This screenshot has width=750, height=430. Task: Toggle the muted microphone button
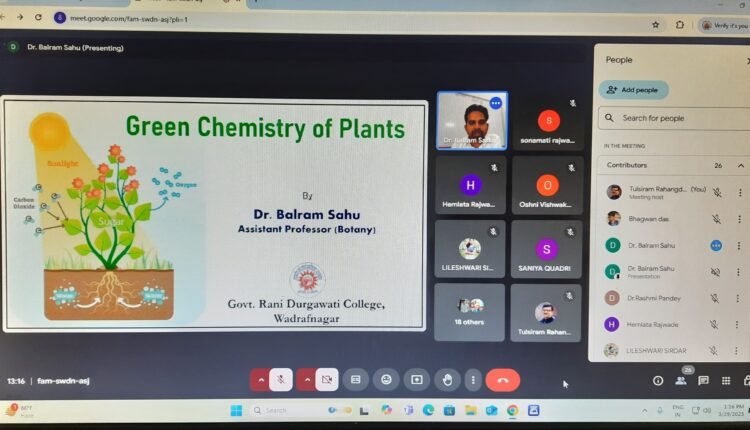click(x=282, y=380)
